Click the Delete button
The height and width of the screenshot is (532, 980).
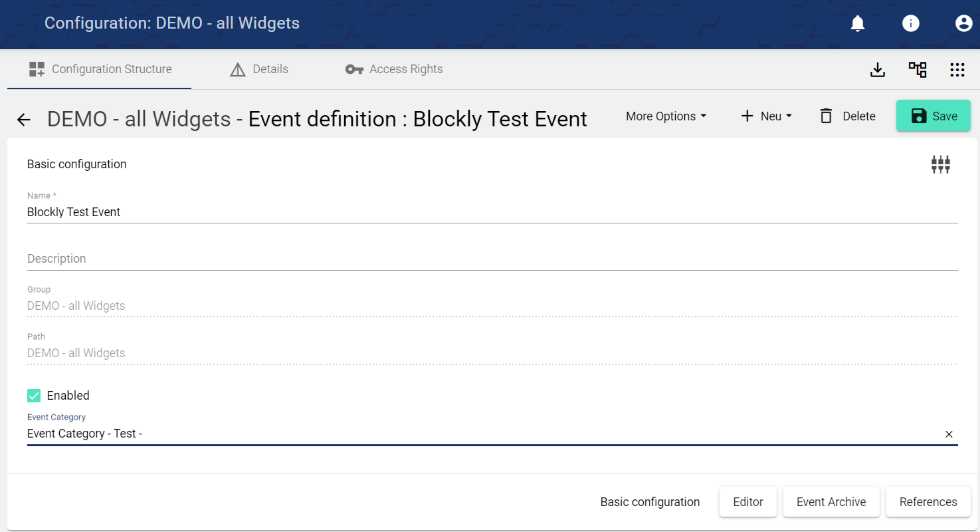click(847, 116)
